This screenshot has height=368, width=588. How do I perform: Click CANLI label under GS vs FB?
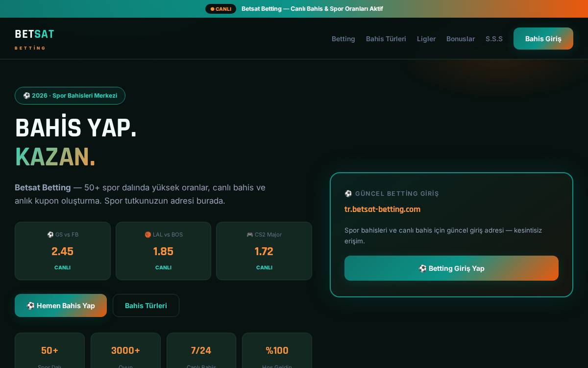(63, 267)
